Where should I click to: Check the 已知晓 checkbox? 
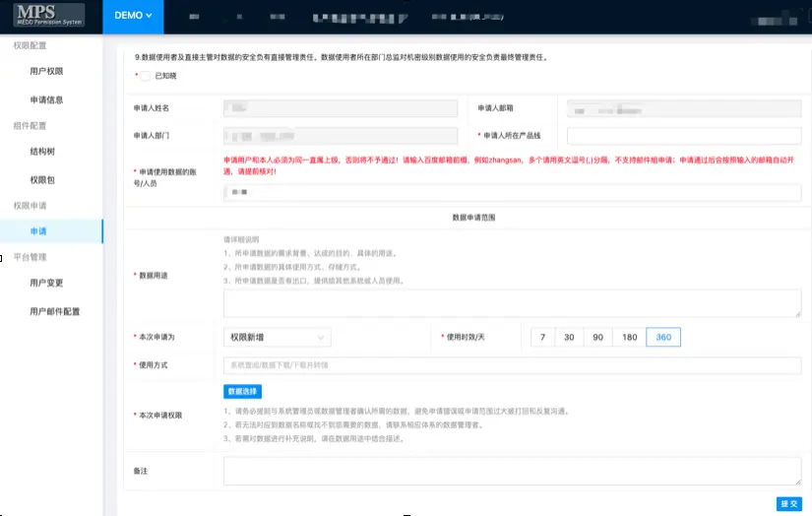146,76
